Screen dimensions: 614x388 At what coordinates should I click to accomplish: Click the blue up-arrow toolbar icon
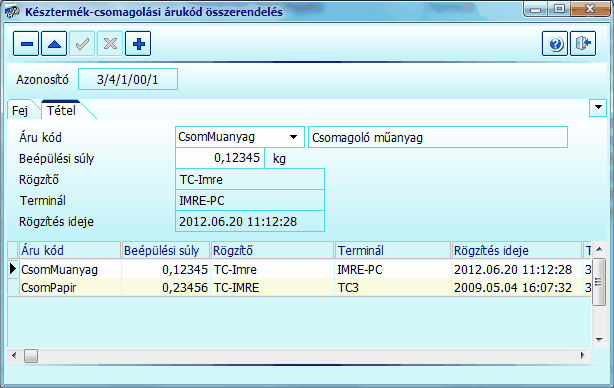pyautogui.click(x=54, y=43)
